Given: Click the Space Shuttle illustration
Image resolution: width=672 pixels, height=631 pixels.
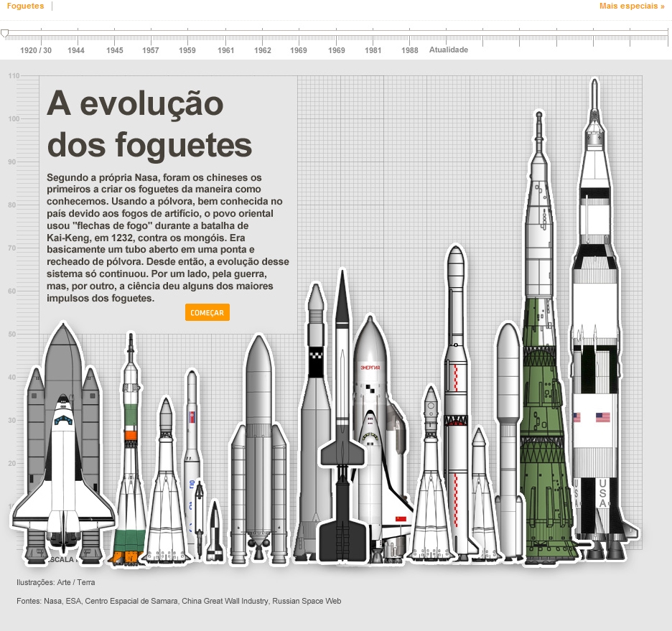Looking at the screenshot, I should tap(62, 445).
